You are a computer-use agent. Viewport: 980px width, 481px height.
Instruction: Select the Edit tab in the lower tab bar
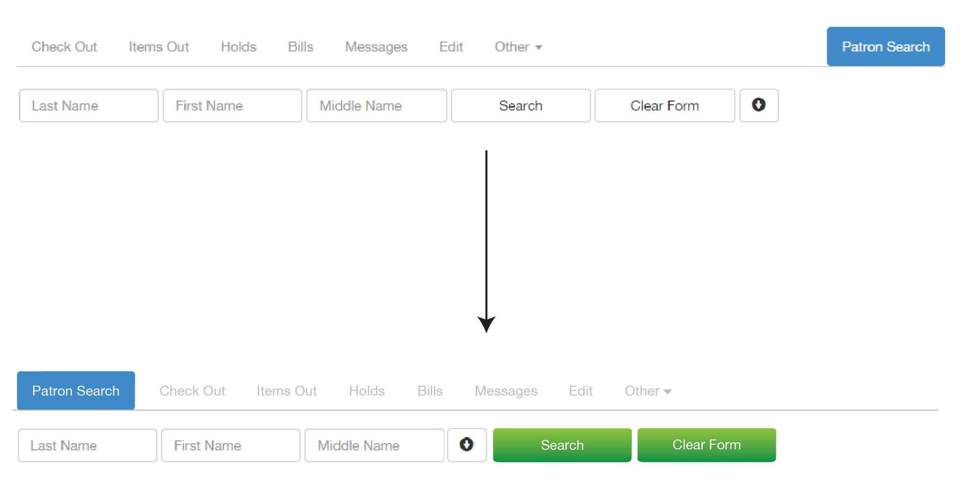click(580, 391)
